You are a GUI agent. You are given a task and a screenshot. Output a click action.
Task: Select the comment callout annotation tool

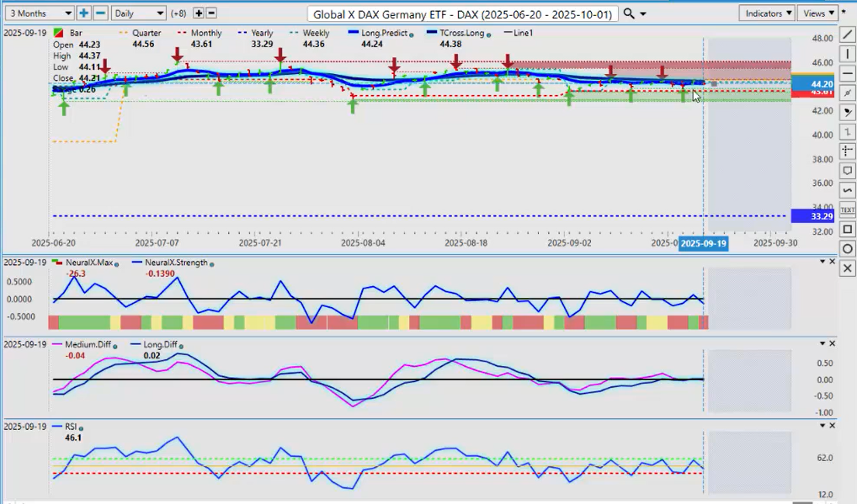(847, 171)
